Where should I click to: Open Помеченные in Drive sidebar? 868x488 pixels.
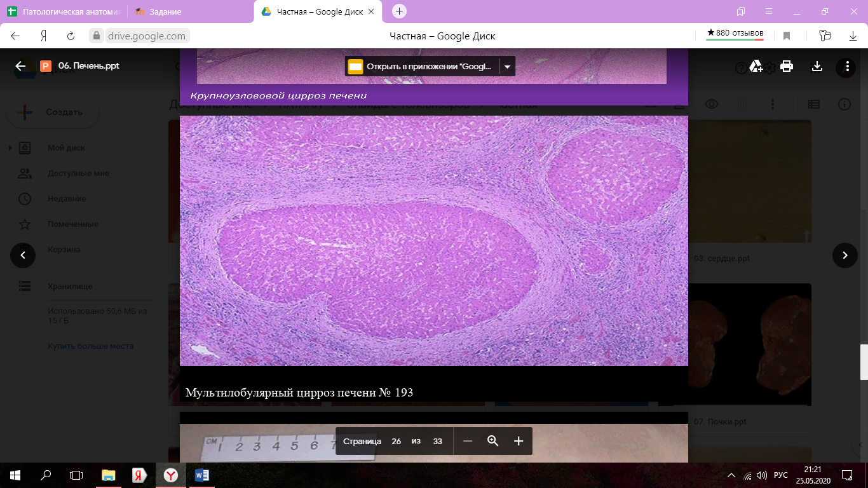72,224
